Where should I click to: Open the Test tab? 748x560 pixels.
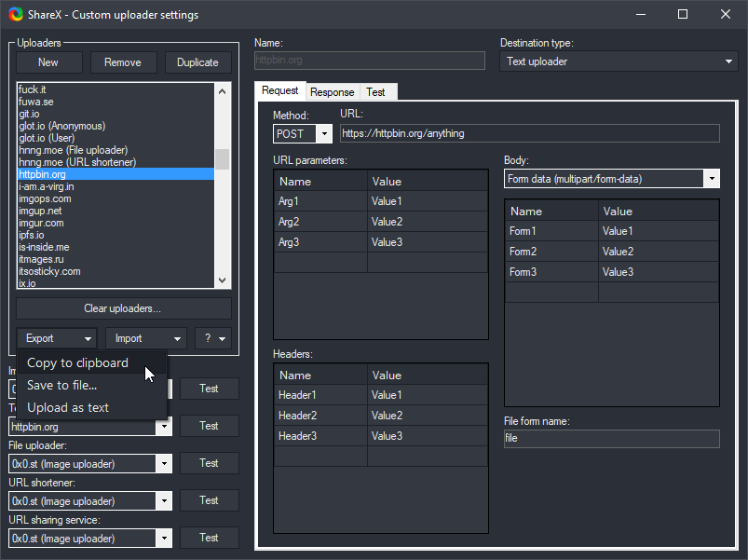pyautogui.click(x=376, y=92)
